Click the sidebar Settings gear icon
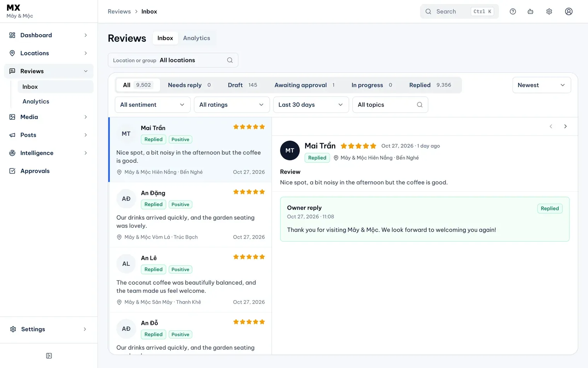This screenshot has height=368, width=588. 13,329
